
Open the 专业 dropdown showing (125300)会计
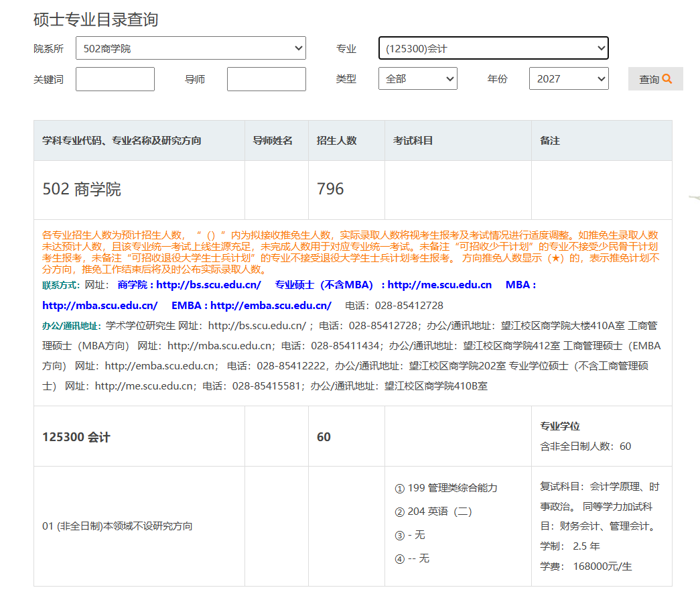pyautogui.click(x=493, y=48)
